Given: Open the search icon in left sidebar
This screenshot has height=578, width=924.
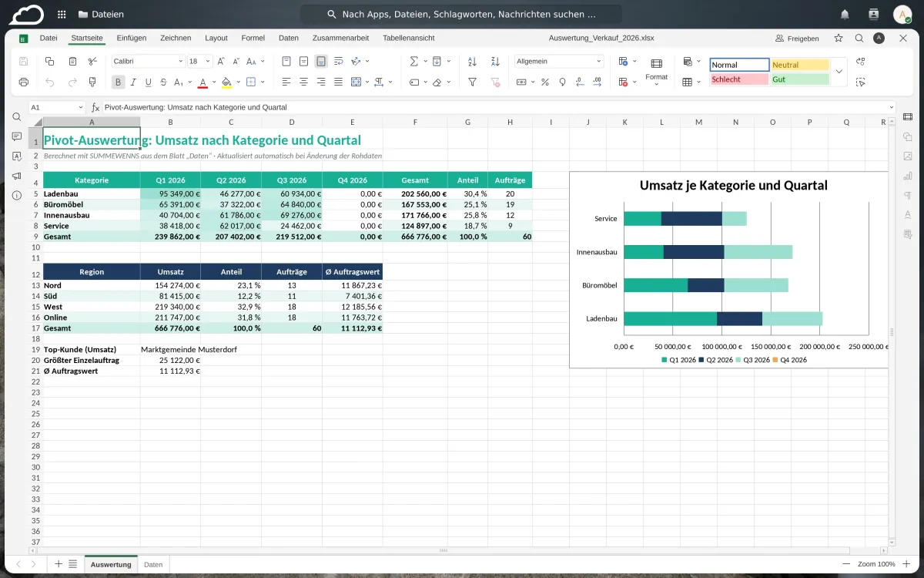Looking at the screenshot, I should [x=17, y=117].
